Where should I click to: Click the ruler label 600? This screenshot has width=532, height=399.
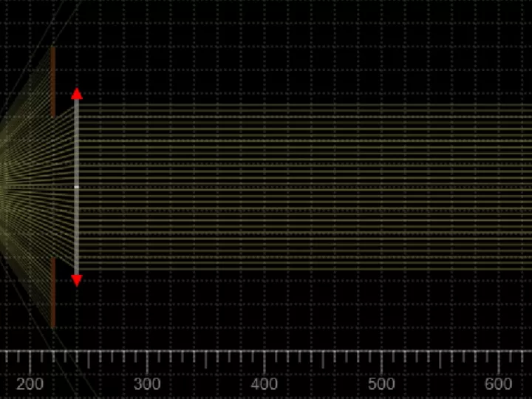(x=499, y=384)
